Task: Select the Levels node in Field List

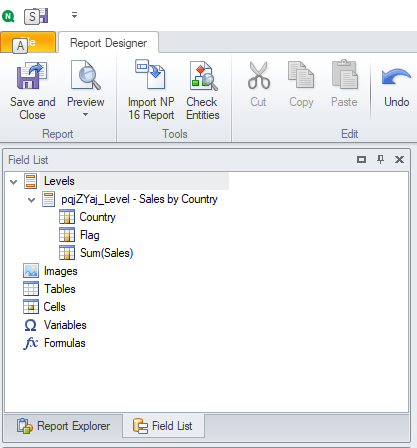Action: (59, 181)
